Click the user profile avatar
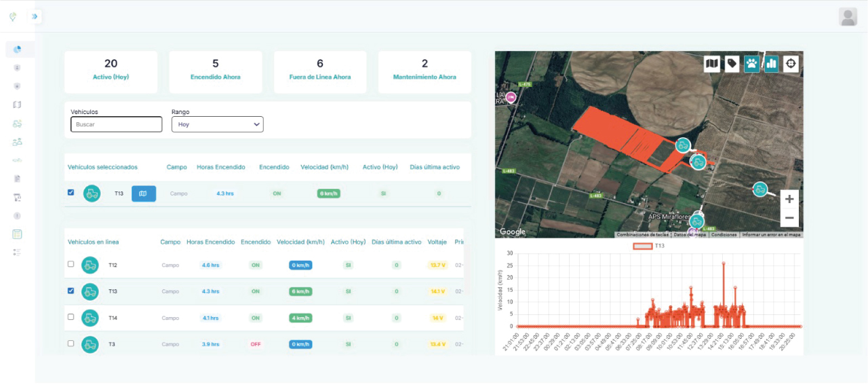The width and height of the screenshot is (868, 387). 848,17
